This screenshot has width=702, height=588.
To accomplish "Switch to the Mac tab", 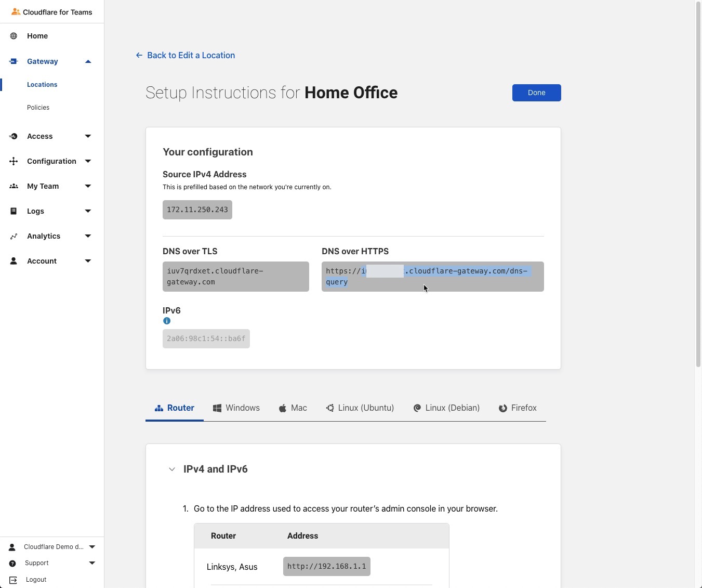I will (293, 408).
